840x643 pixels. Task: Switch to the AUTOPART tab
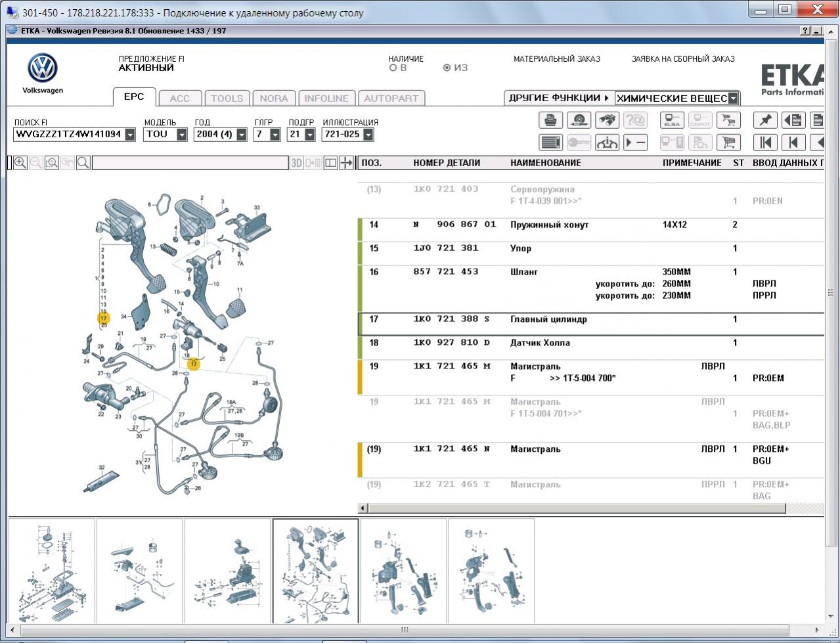click(x=391, y=99)
